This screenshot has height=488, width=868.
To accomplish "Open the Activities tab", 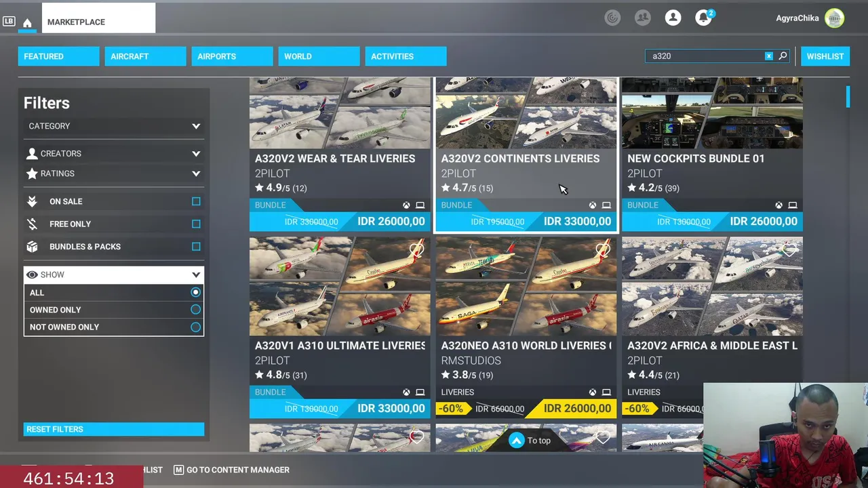I will point(406,56).
